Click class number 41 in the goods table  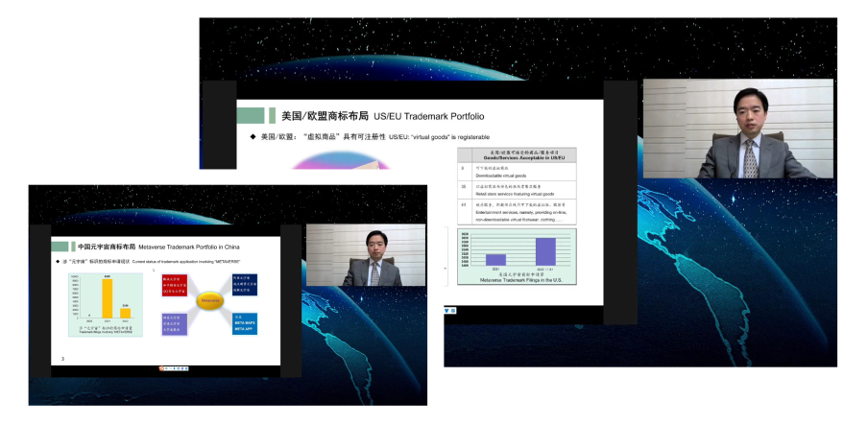464,204
